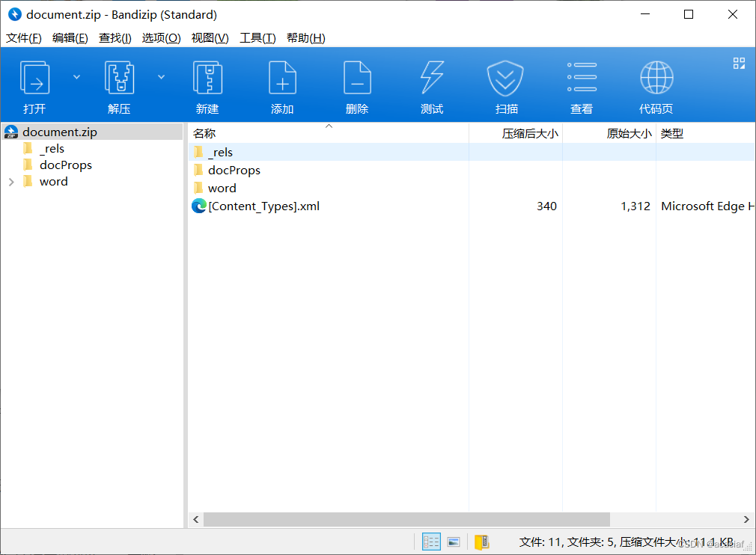Image resolution: width=756 pixels, height=555 pixels.
Task: Sort by 压缩后大小 column header
Action: tap(516, 133)
